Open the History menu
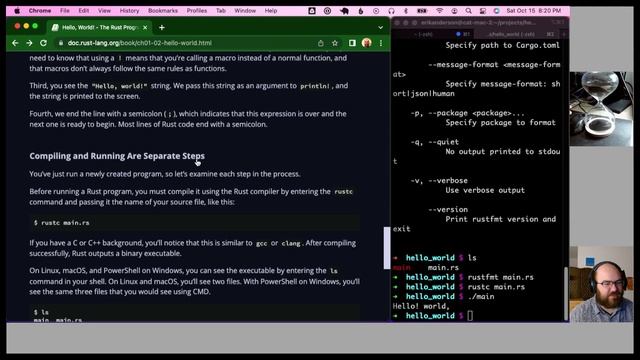 129,11
